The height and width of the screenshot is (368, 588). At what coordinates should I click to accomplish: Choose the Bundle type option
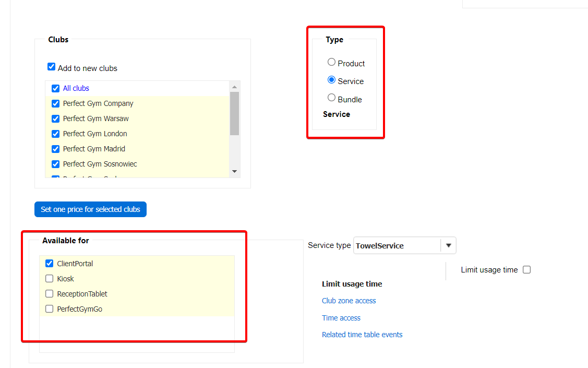click(331, 98)
